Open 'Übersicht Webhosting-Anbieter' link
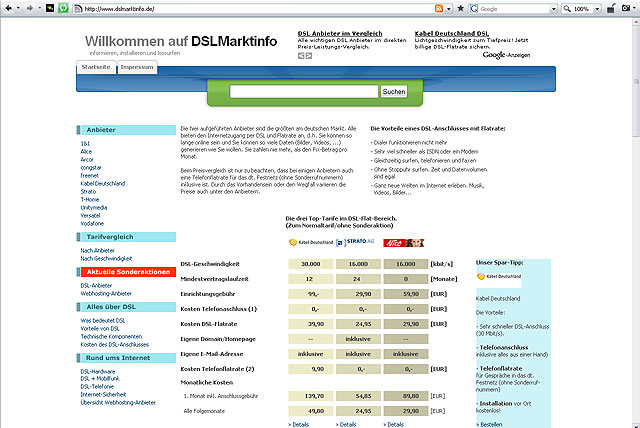 click(118, 403)
